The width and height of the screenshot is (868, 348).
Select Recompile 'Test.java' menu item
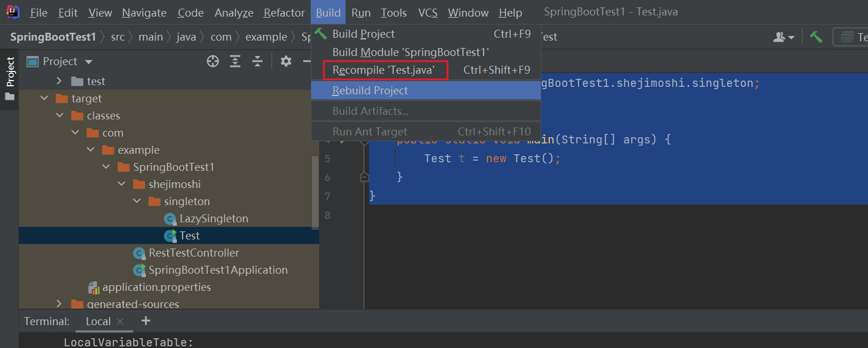point(383,70)
